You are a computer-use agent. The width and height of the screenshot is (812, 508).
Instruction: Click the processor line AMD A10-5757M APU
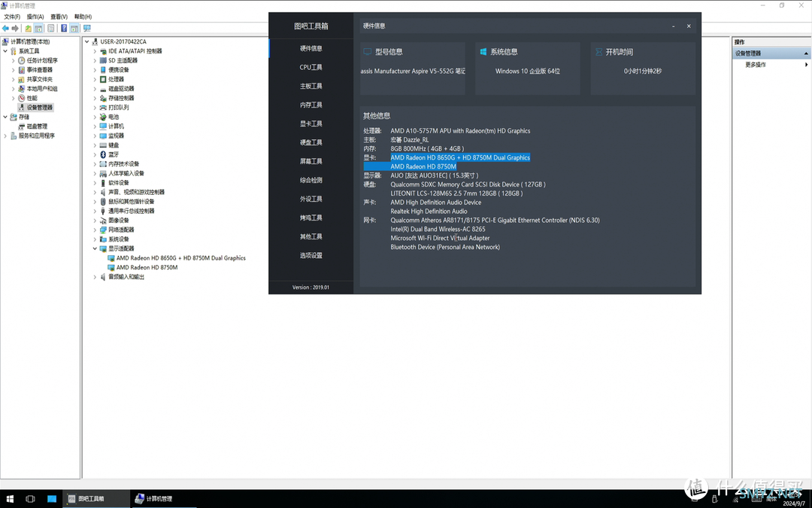460,131
